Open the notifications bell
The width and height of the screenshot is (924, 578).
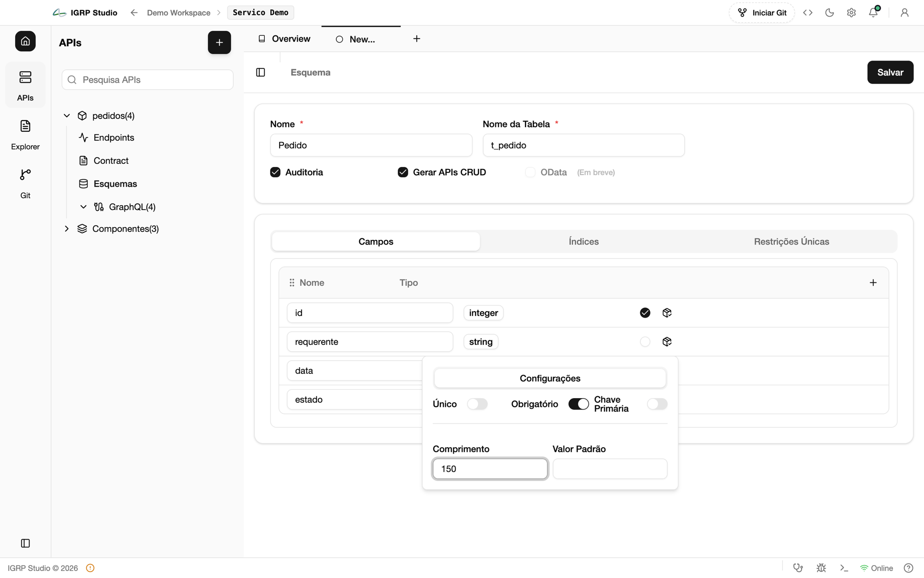coord(873,12)
